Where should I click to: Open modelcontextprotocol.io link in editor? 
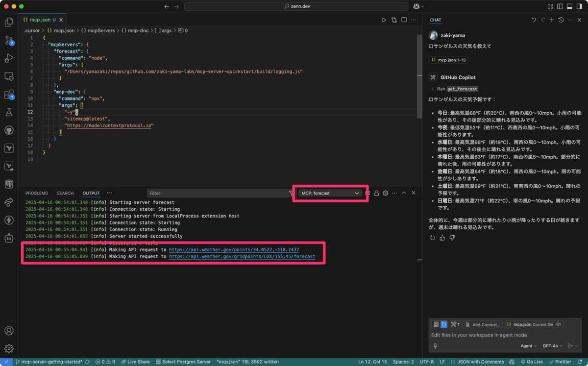coord(110,125)
